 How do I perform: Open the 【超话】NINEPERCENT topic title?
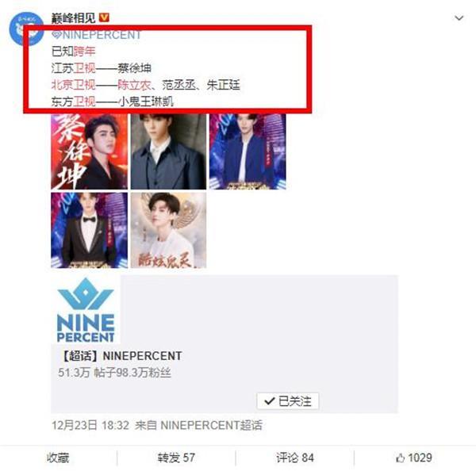[x=121, y=356]
